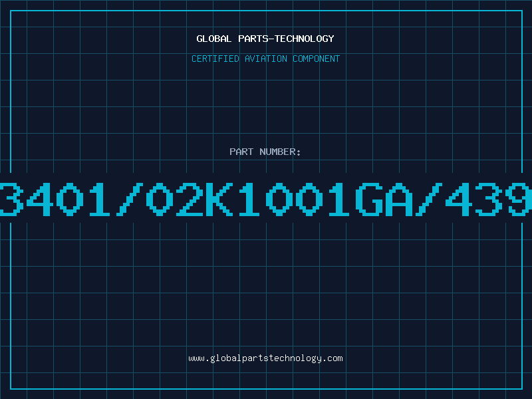Click the CERTIFIED AVIATION COMPONENT subtitle

click(265, 59)
